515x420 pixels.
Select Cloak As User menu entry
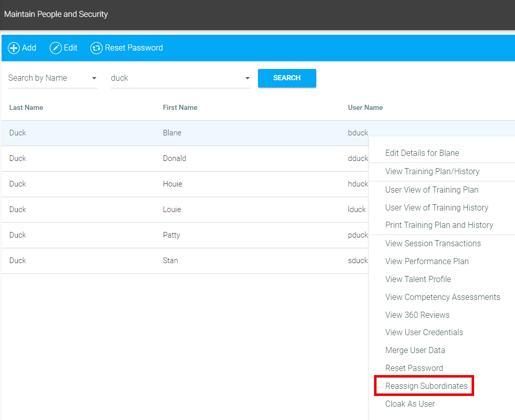410,404
